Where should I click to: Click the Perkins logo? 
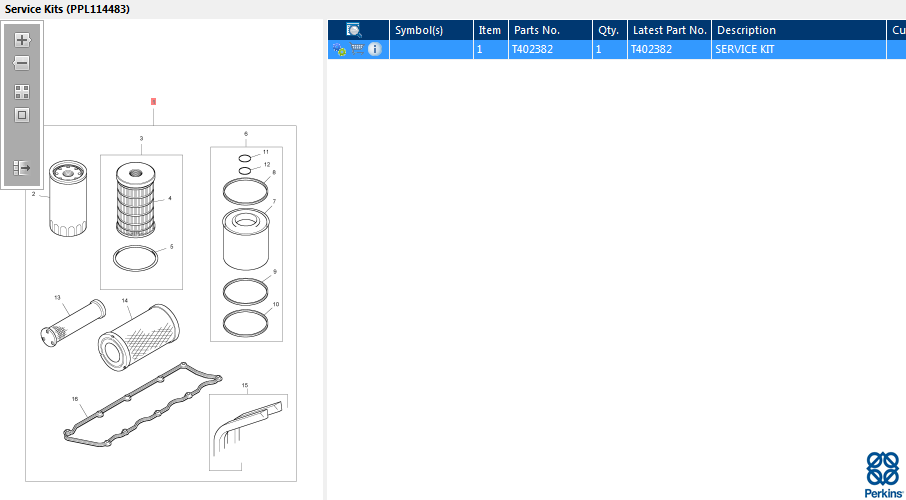pos(884,475)
